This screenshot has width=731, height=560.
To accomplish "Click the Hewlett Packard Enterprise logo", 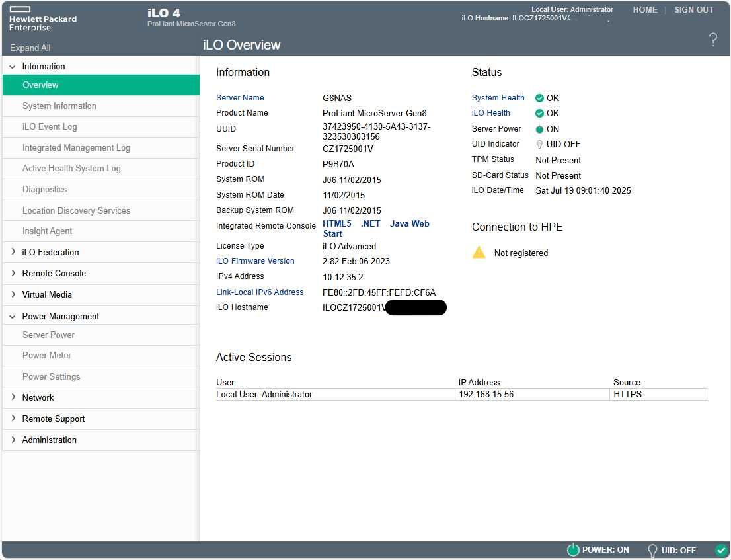I will pyautogui.click(x=43, y=19).
